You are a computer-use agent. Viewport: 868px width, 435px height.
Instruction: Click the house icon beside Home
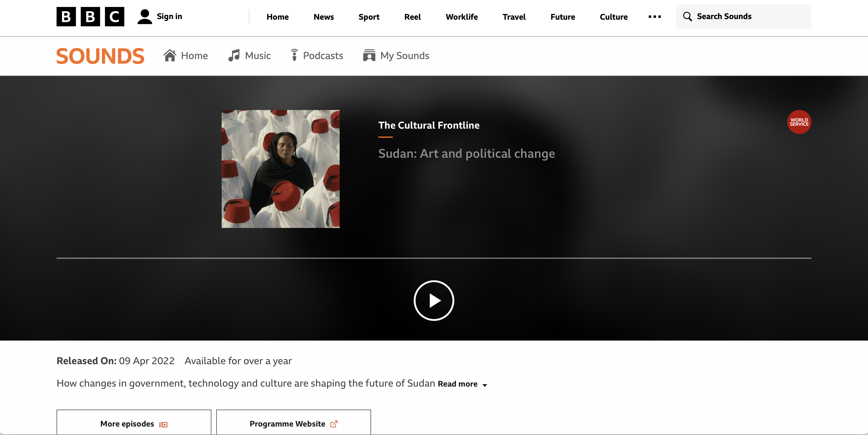pyautogui.click(x=170, y=55)
